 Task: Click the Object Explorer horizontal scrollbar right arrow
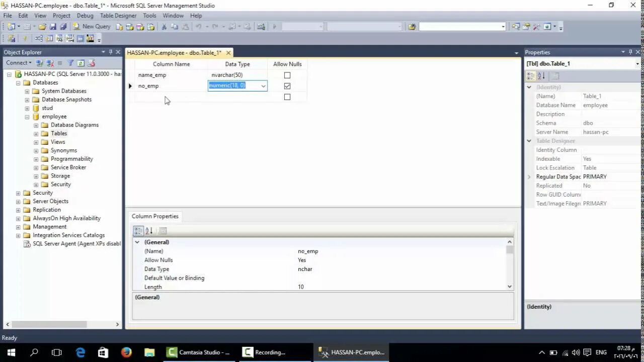pyautogui.click(x=118, y=325)
